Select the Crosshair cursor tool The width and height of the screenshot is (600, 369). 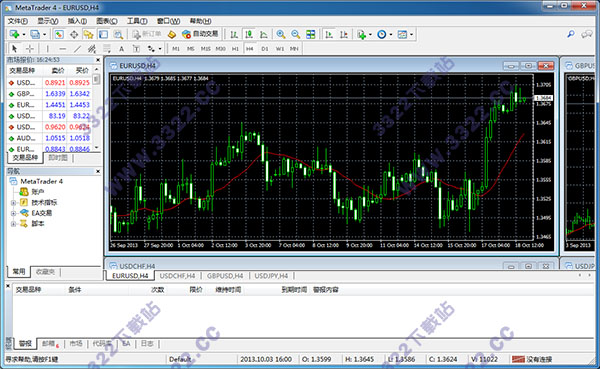pyautogui.click(x=29, y=49)
